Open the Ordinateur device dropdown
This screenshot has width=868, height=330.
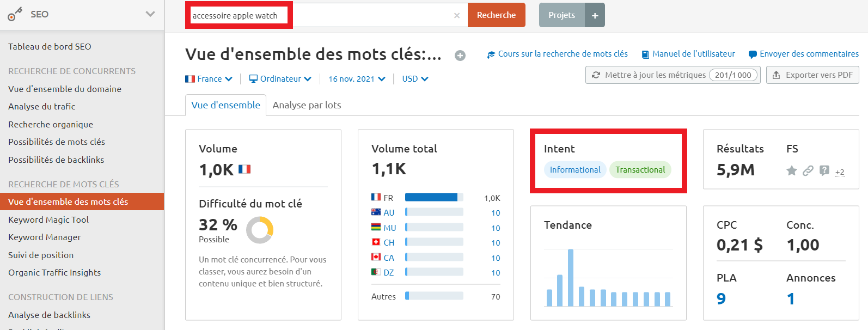pyautogui.click(x=280, y=79)
